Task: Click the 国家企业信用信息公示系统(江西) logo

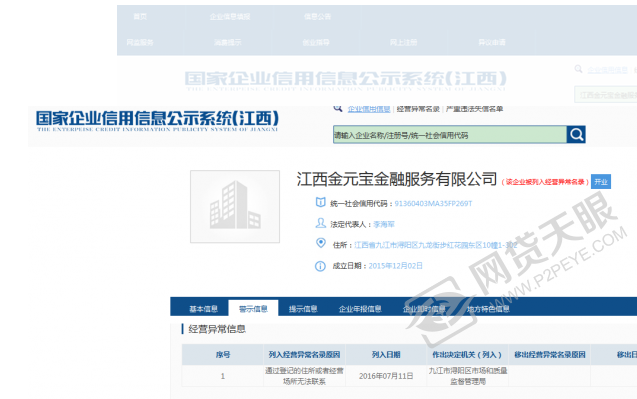Action: pyautogui.click(x=157, y=121)
